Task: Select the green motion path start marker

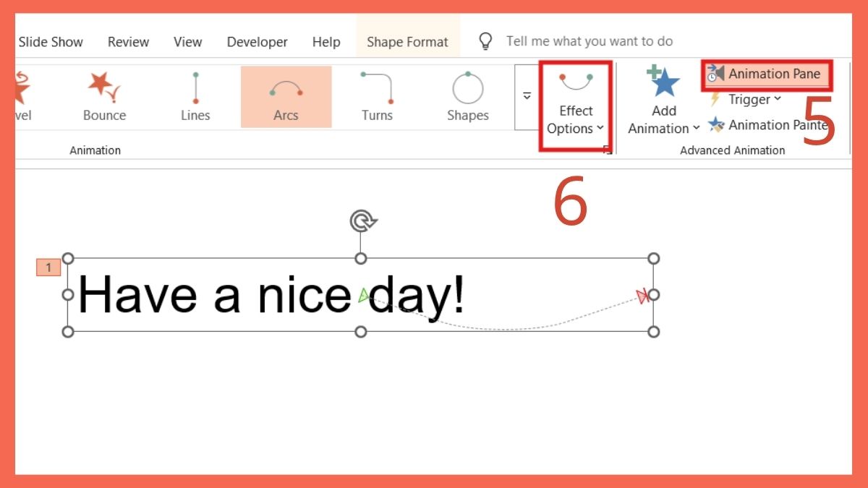Action: point(365,295)
